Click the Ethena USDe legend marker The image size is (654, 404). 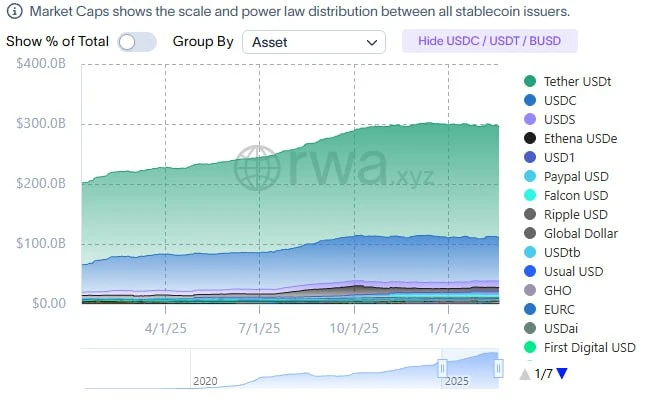point(529,138)
